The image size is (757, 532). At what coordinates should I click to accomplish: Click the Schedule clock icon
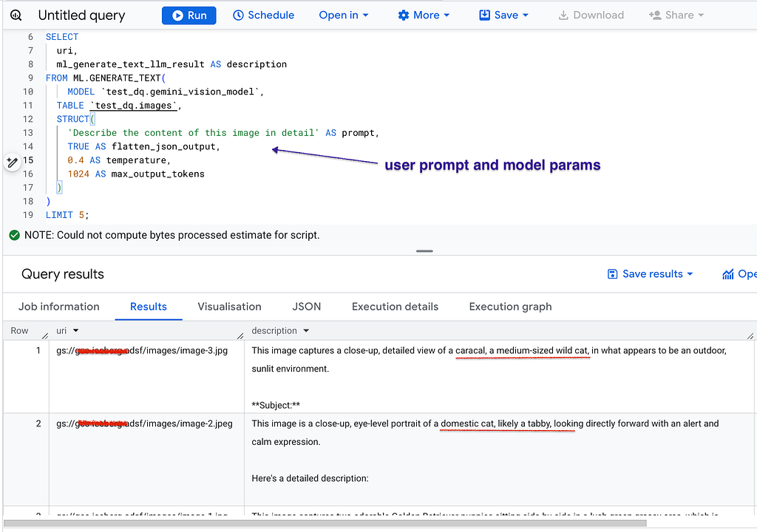[x=238, y=16]
